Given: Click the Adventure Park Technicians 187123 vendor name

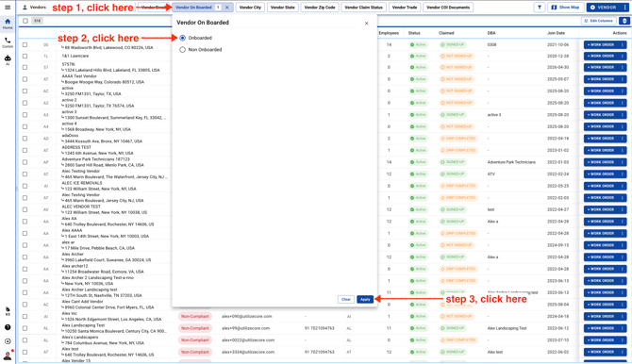Looking at the screenshot, I should point(96,159).
